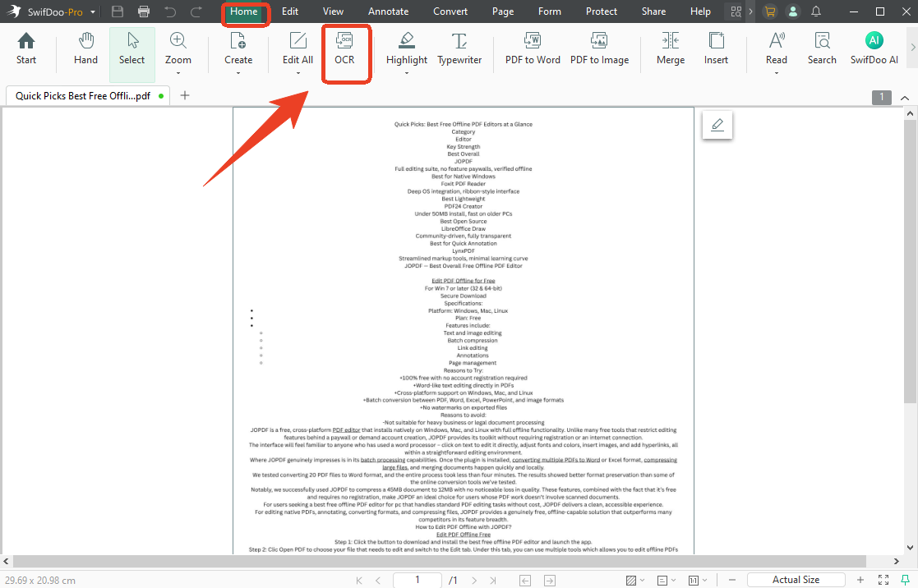Open the dropdown arrow under Edit All
The width and height of the screenshot is (918, 588).
[298, 74]
